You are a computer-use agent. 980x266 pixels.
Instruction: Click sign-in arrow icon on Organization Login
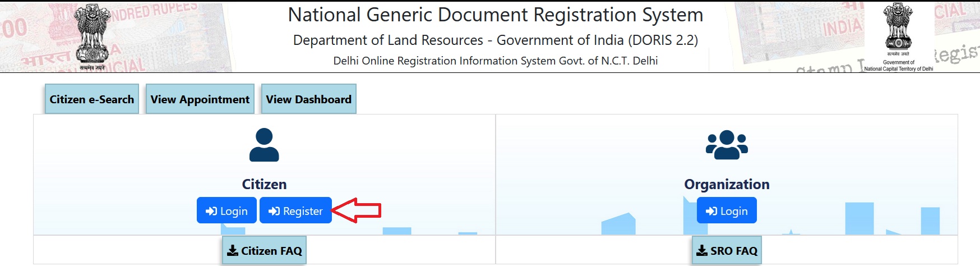click(x=711, y=211)
